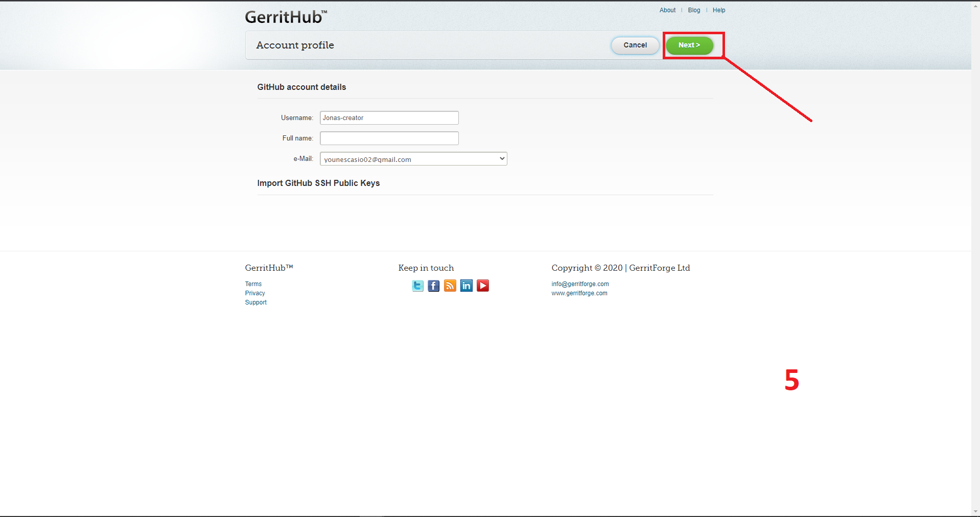
Task: Click the e-Mail label
Action: tap(303, 159)
